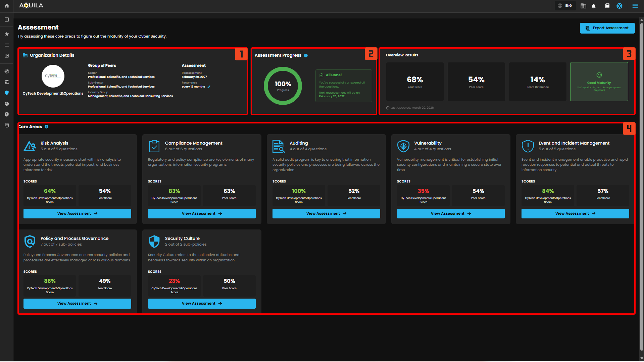Screen dimensions: 644x362
Task: View Assessment for Security Culture
Action: pos(201,303)
